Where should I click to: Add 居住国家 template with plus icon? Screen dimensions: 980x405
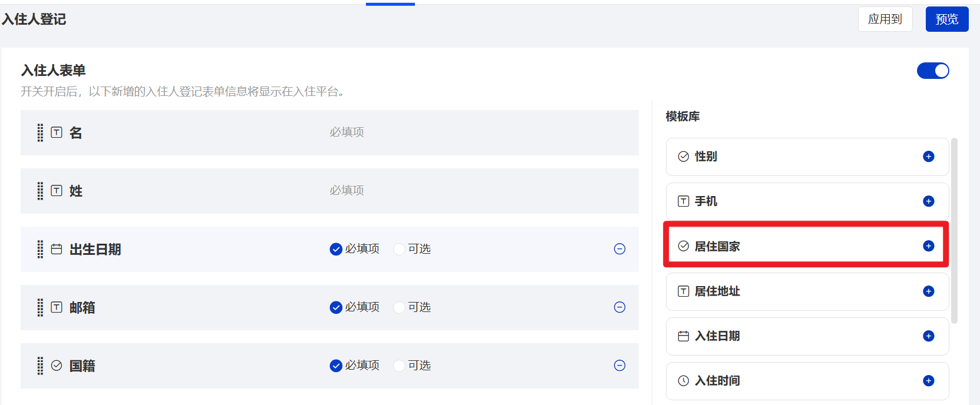click(x=928, y=246)
